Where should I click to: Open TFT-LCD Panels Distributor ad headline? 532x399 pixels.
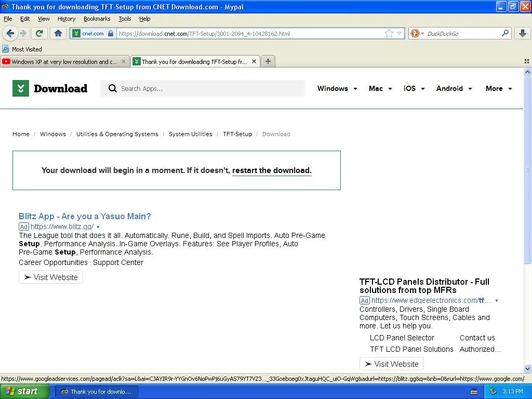point(424,286)
